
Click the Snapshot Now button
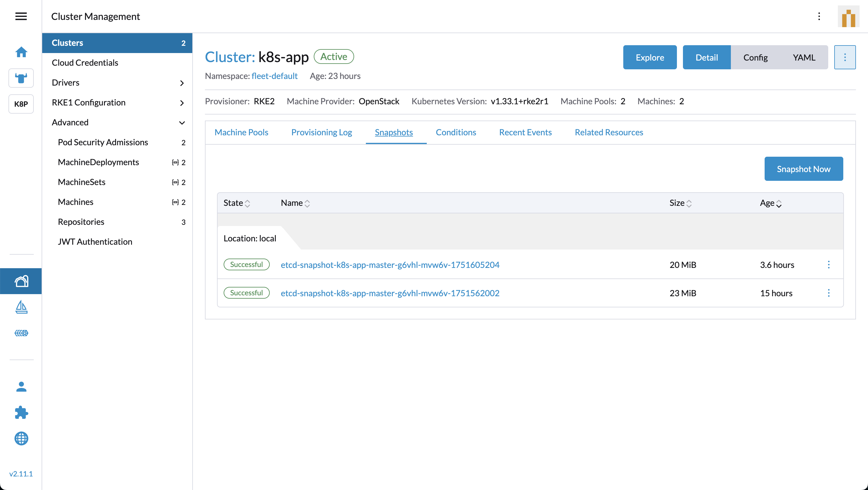803,169
